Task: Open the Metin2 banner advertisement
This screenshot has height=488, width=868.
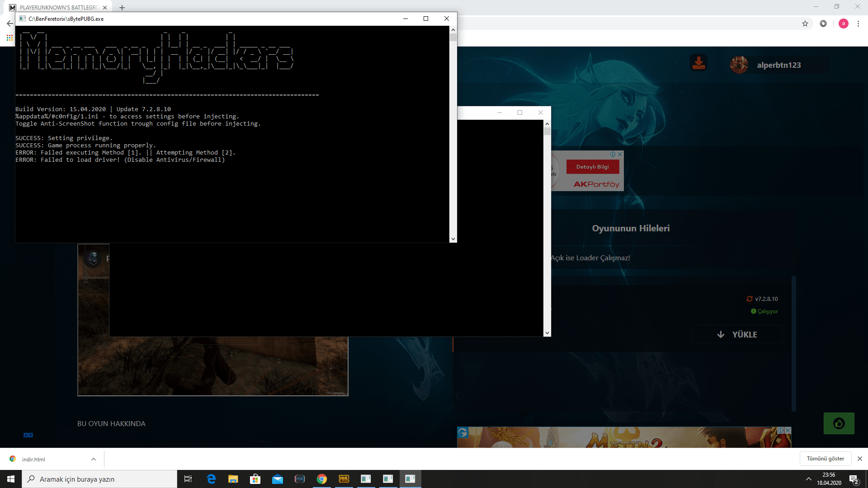Action: tap(624, 437)
